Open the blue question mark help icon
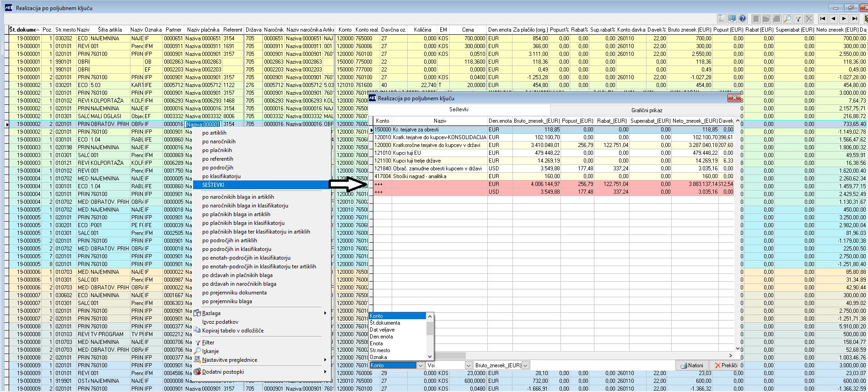The image size is (868, 392). [743, 19]
